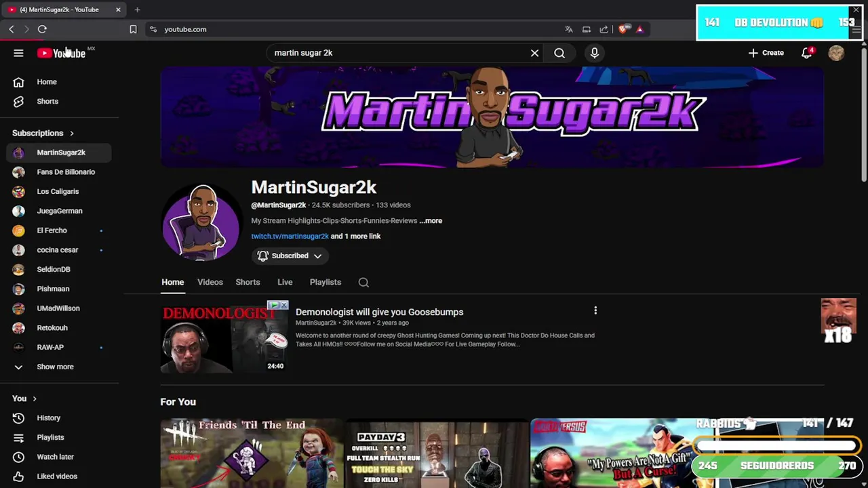The height and width of the screenshot is (488, 868).
Task: Click the translate page icon
Action: [x=568, y=29]
